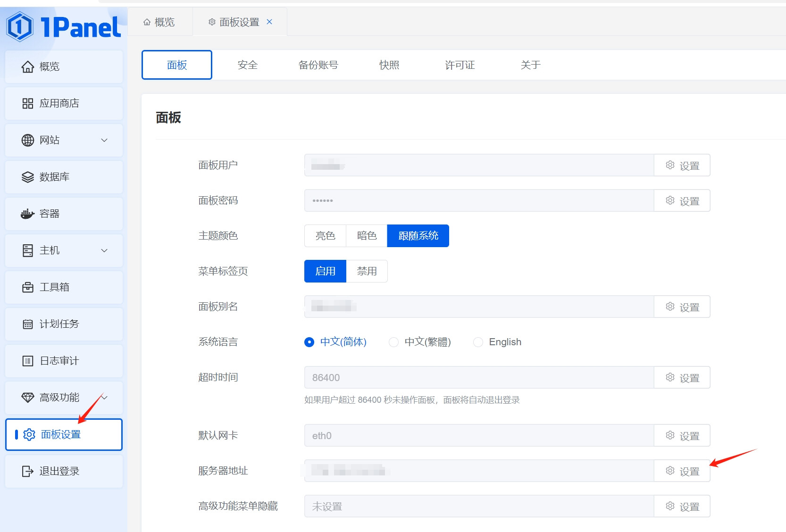786x532 pixels.
Task: Open 日志审计 list icon in sidebar
Action: [x=28, y=361]
